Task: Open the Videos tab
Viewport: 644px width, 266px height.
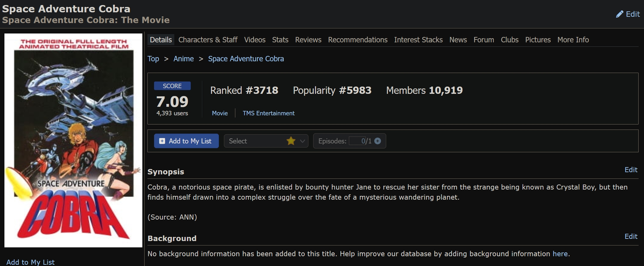Action: tap(255, 40)
